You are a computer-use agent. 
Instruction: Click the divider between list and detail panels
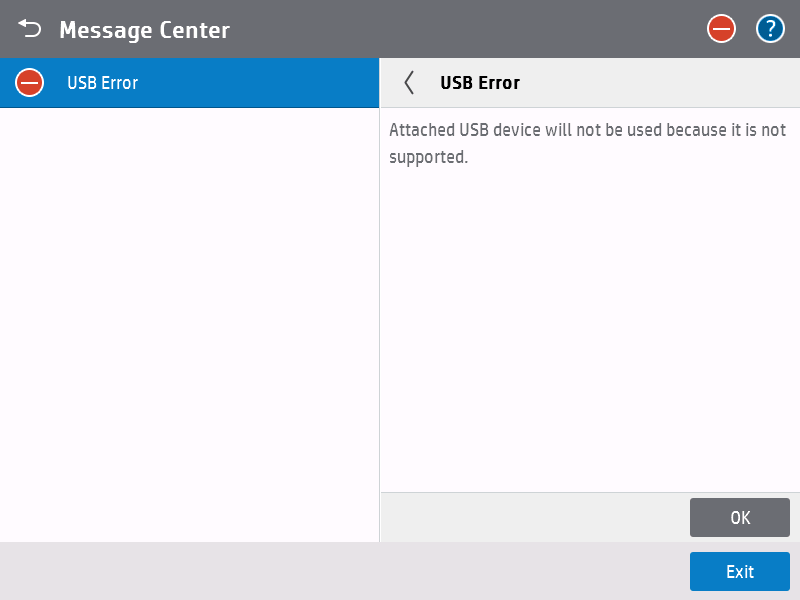point(380,320)
